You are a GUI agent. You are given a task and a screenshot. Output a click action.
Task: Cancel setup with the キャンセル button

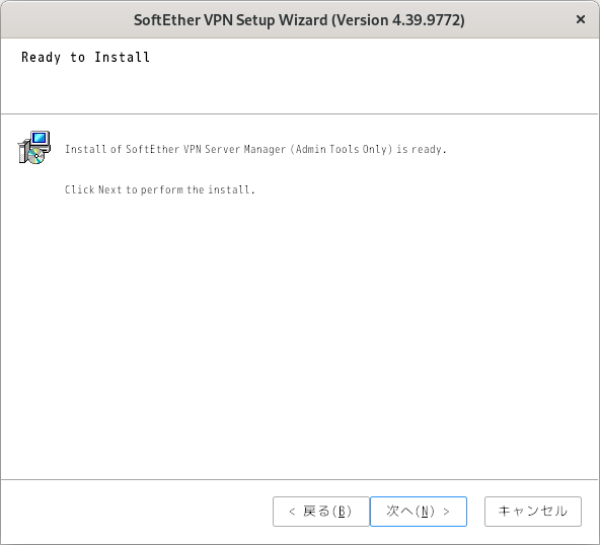click(533, 511)
